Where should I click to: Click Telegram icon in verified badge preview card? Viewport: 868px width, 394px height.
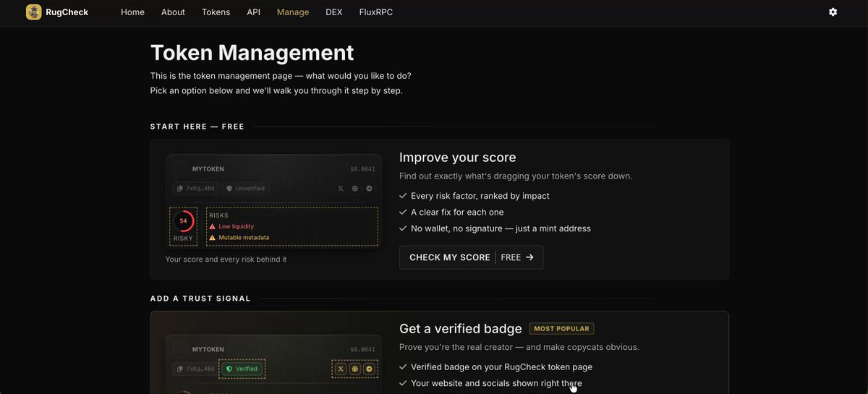369,369
